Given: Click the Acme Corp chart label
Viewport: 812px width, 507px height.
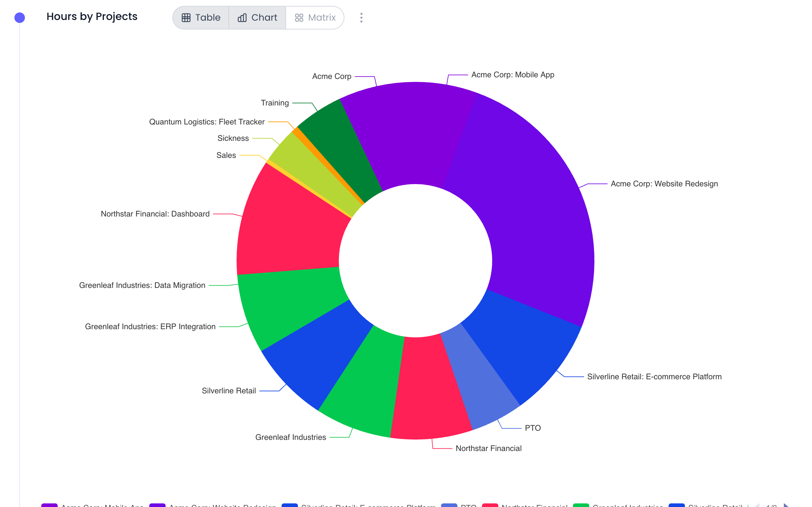Looking at the screenshot, I should pyautogui.click(x=332, y=76).
